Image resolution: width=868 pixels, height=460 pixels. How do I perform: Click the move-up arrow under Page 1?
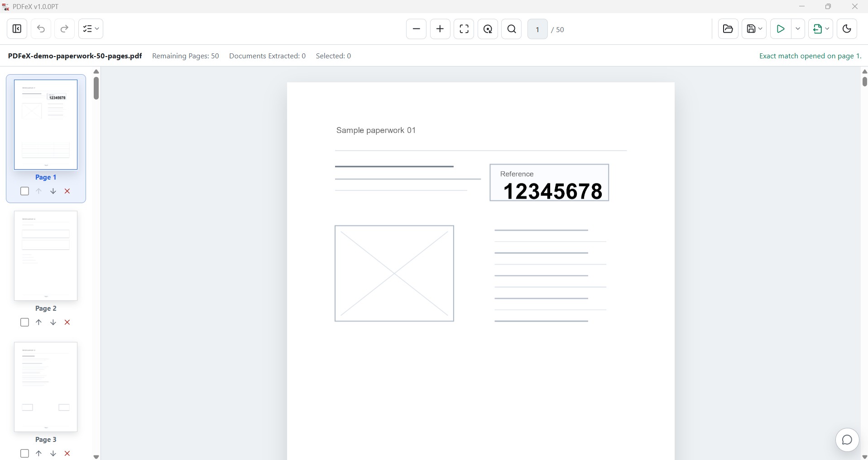coord(39,191)
